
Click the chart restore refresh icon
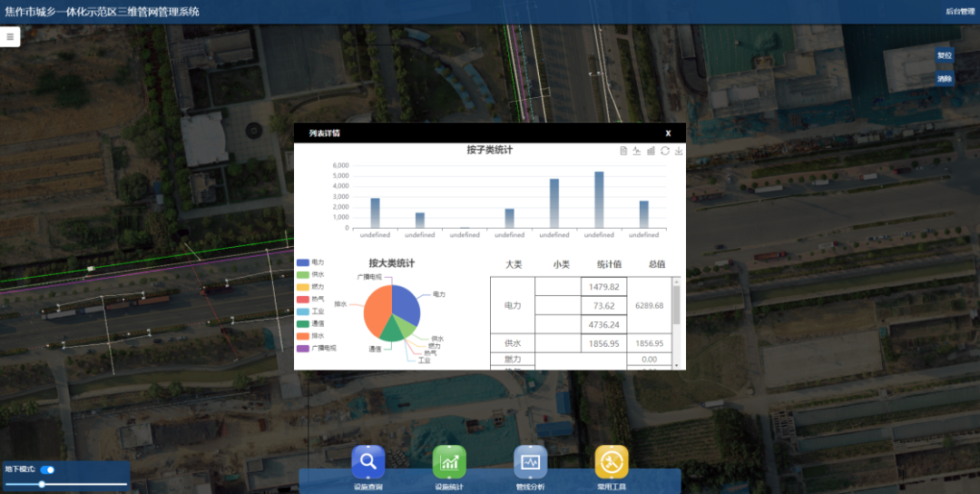pos(665,151)
